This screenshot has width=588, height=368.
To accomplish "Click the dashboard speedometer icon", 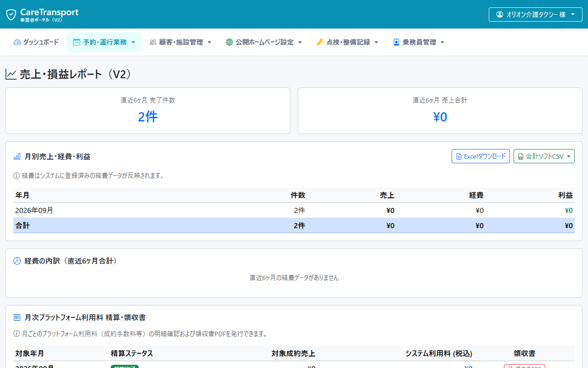I will coord(17,42).
